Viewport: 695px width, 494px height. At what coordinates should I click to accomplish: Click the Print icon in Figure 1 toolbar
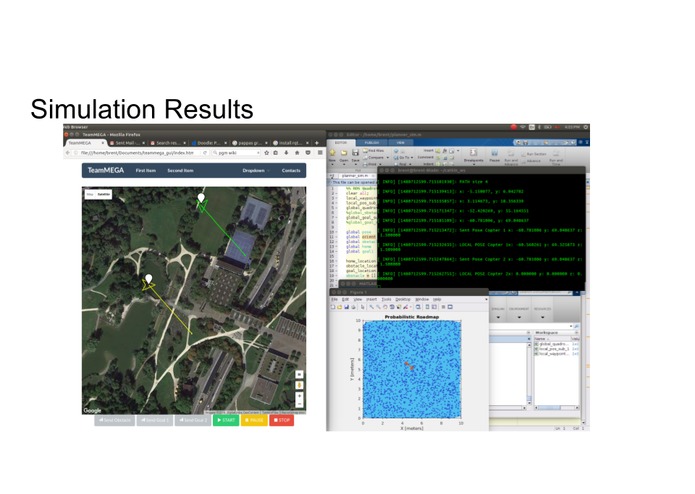353,307
